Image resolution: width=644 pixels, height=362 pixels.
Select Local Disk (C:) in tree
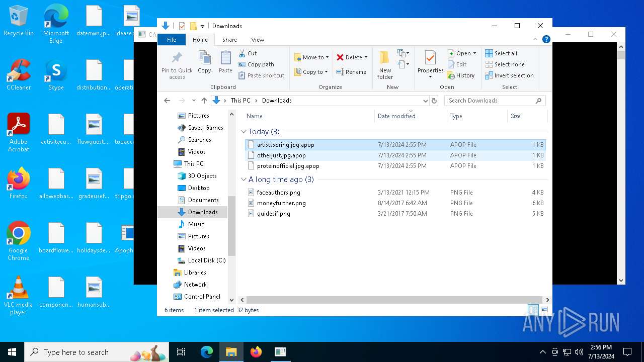201,260
